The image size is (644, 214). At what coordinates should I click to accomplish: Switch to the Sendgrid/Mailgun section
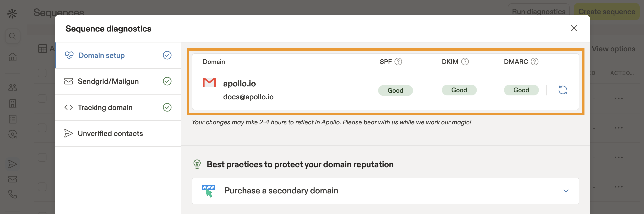coord(108,81)
